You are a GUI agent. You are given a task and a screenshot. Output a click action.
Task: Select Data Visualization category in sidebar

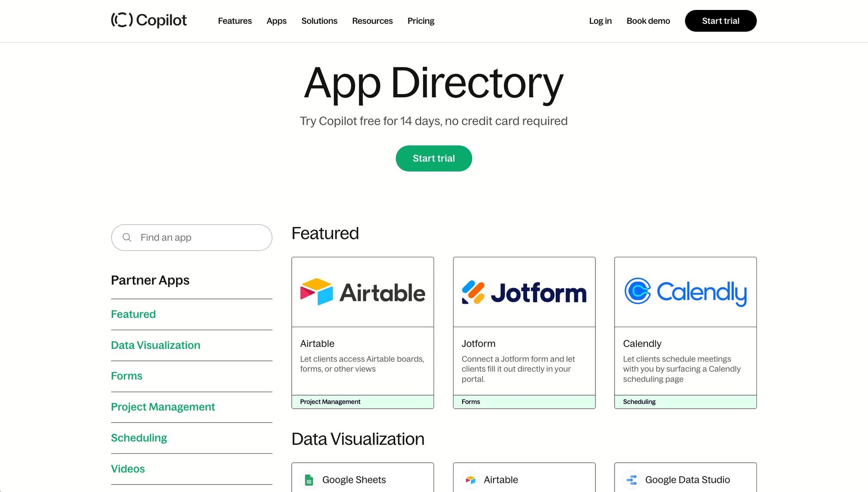[x=155, y=345]
